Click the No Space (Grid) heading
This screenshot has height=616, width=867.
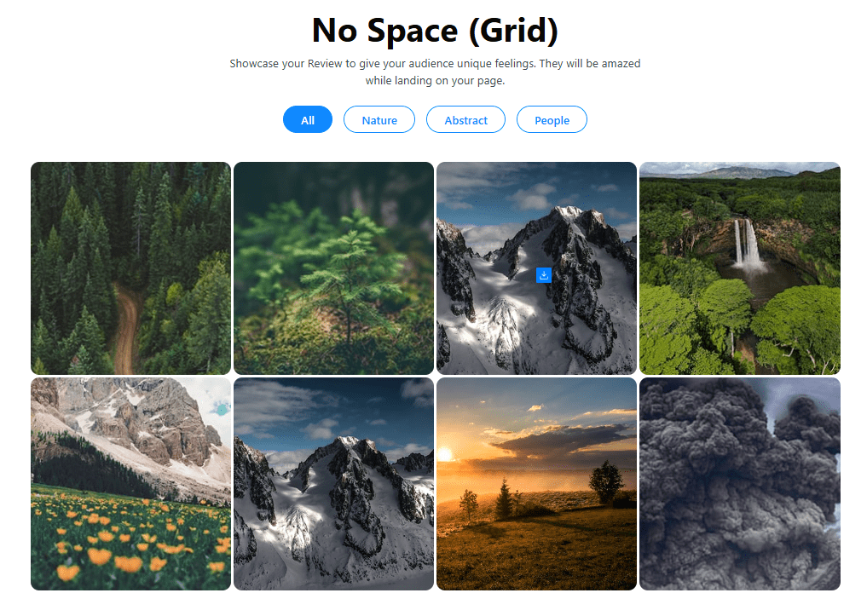click(x=433, y=30)
